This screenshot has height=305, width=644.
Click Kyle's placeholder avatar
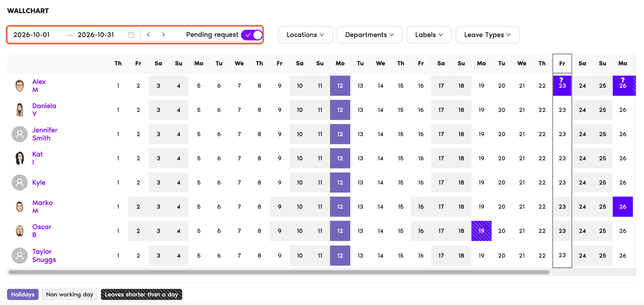coord(20,182)
